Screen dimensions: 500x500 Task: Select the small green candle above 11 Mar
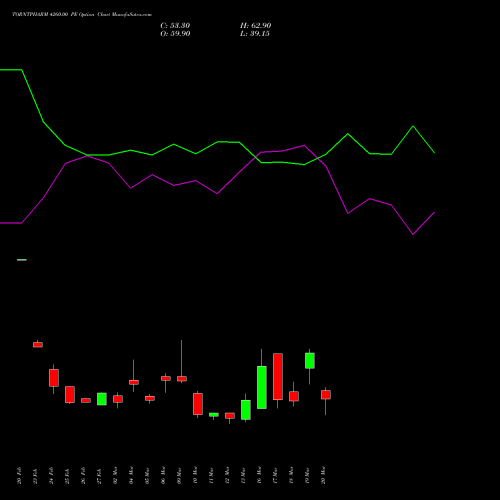[x=214, y=415]
